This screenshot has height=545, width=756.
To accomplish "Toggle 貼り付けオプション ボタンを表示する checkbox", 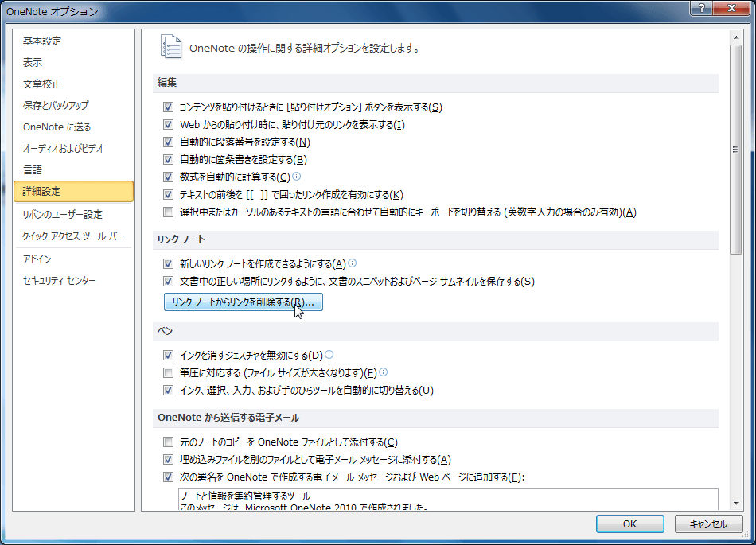I will [168, 107].
